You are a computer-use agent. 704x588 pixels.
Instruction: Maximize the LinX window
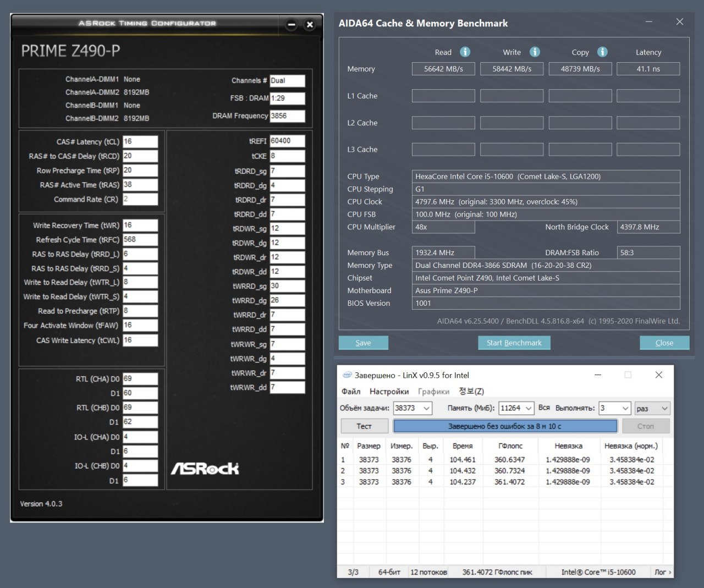pos(628,375)
